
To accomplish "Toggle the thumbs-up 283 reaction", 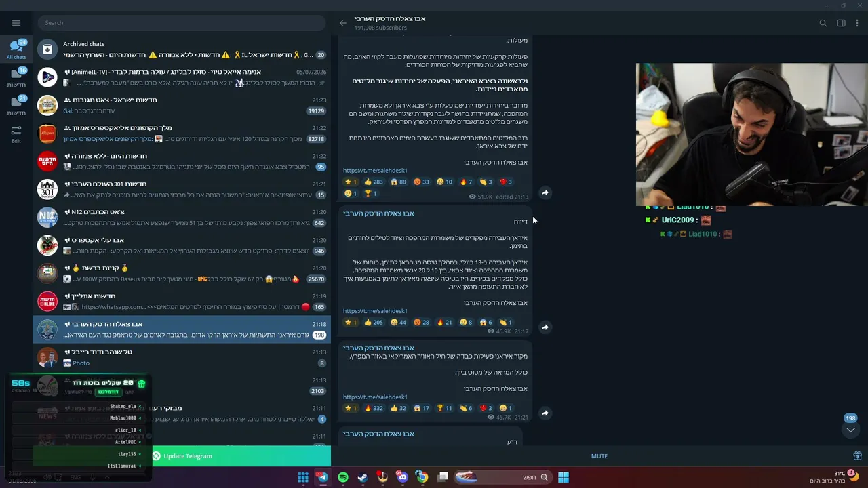I will point(374,182).
